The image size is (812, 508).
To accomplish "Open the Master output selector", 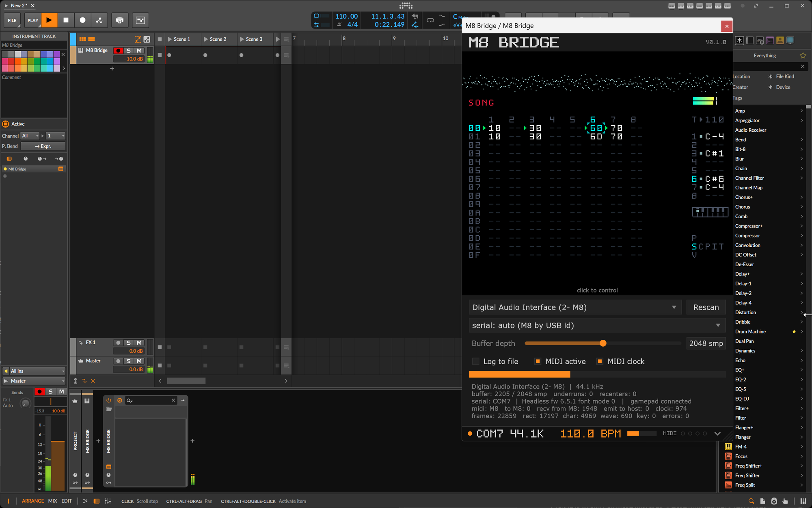I will pyautogui.click(x=34, y=381).
